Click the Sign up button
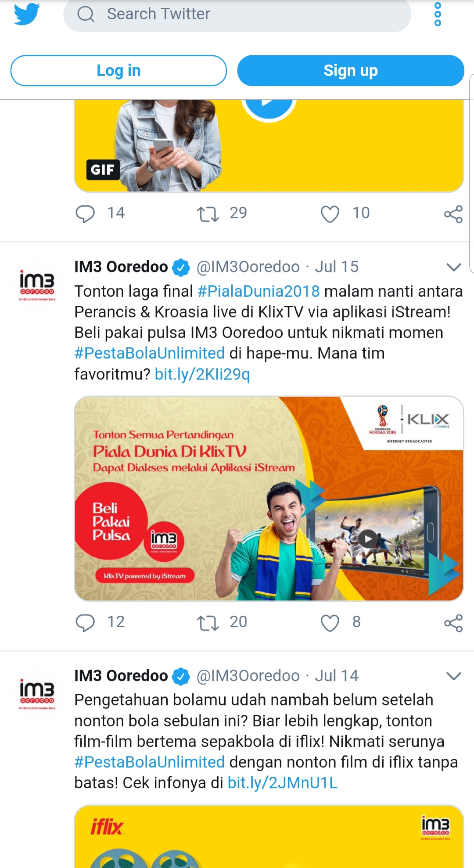 click(x=351, y=71)
